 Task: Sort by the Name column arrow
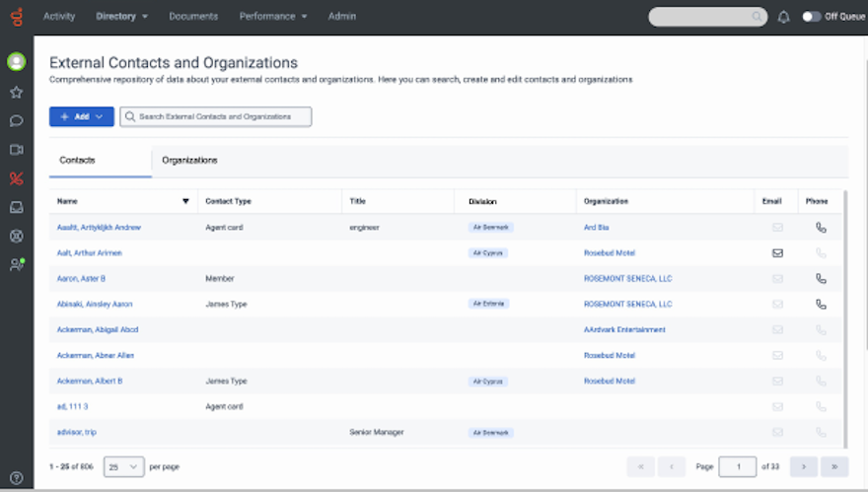[185, 201]
